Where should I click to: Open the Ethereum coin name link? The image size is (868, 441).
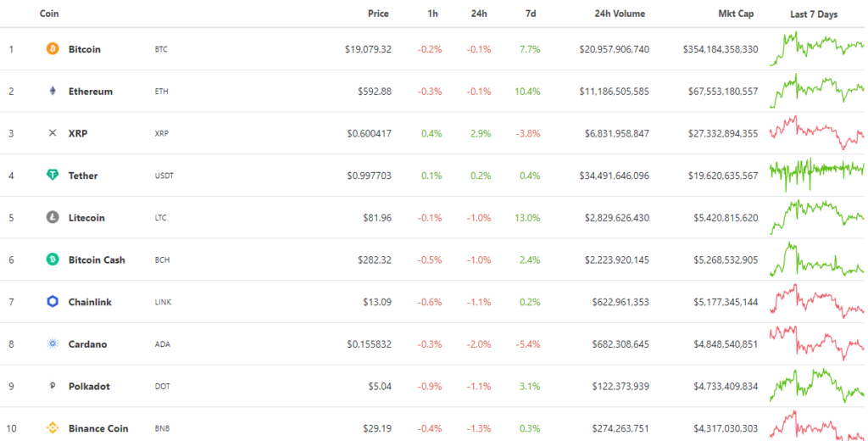(90, 92)
